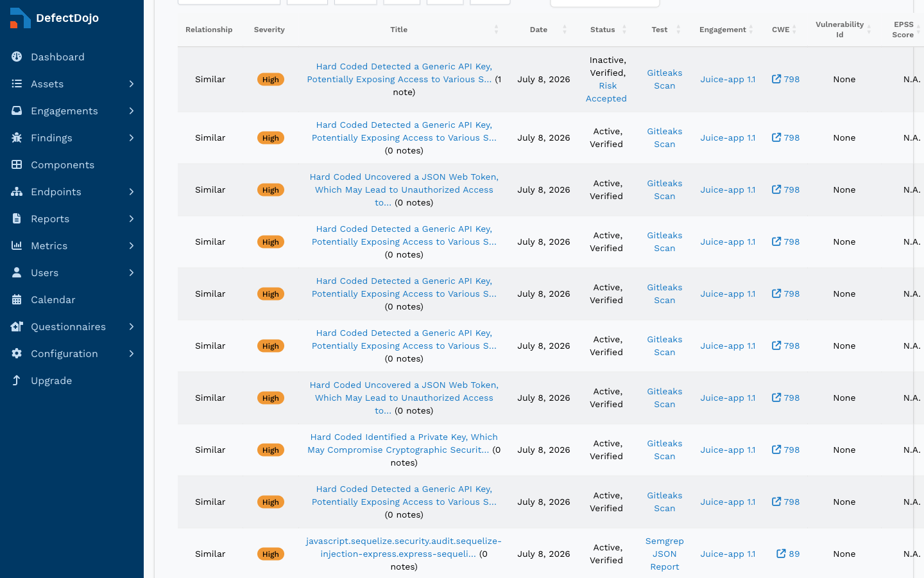Expand the Metrics submenu chevron
Viewport: 924px width, 578px height.
point(132,245)
